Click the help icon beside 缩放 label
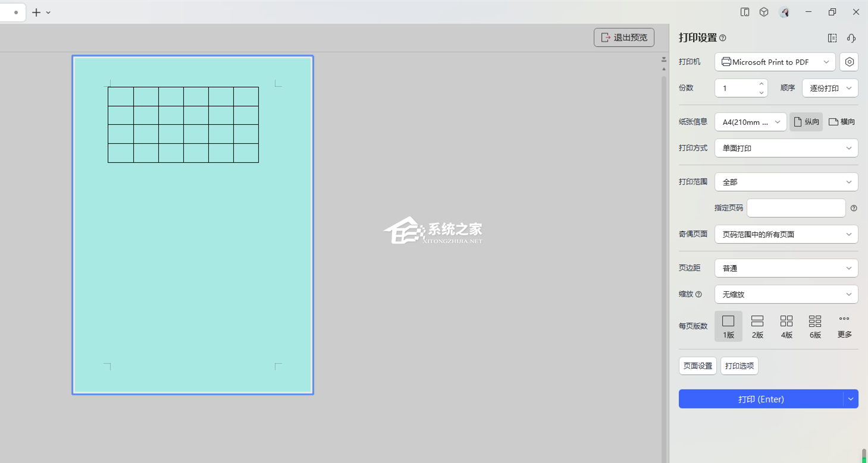The width and height of the screenshot is (868, 463). coord(698,294)
